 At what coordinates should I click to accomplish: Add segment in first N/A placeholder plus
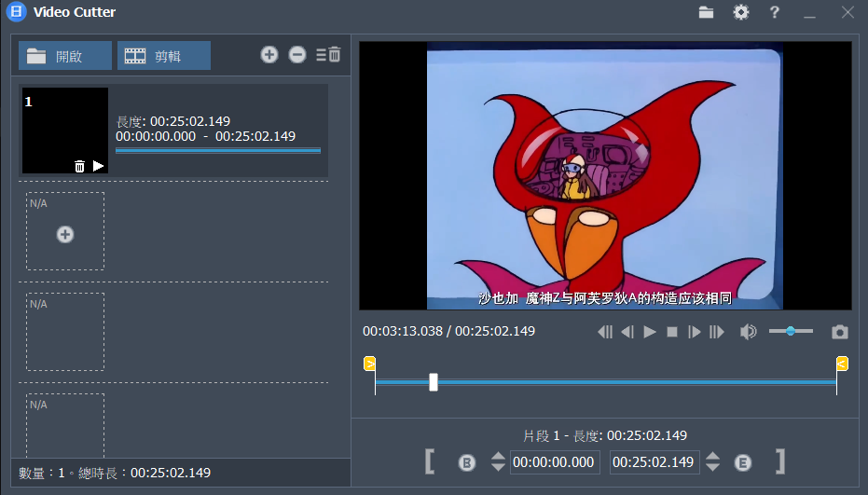(65, 234)
